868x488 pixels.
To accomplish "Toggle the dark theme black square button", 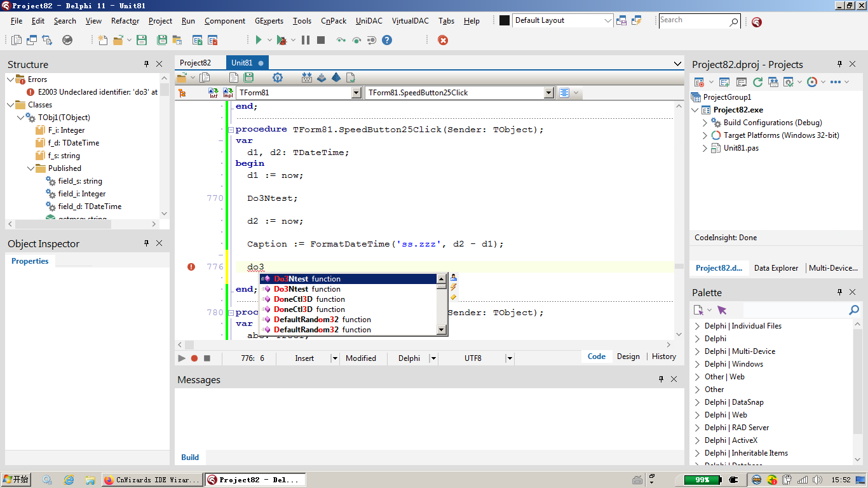I will (505, 20).
